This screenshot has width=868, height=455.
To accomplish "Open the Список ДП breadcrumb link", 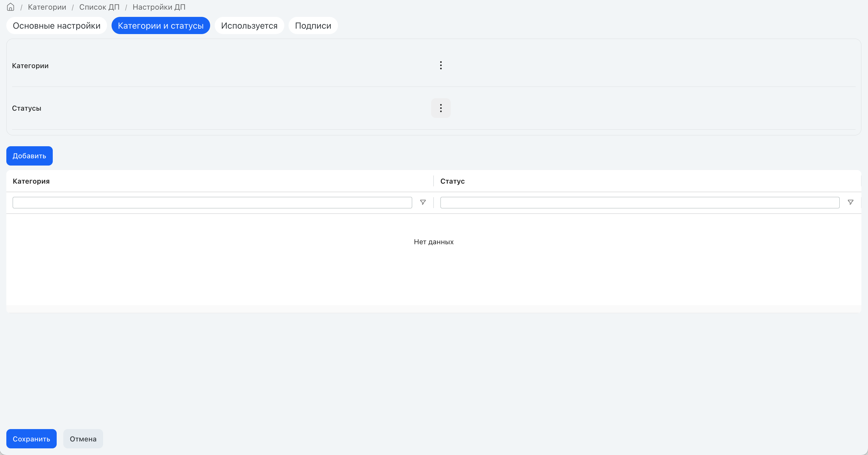I will pos(99,7).
